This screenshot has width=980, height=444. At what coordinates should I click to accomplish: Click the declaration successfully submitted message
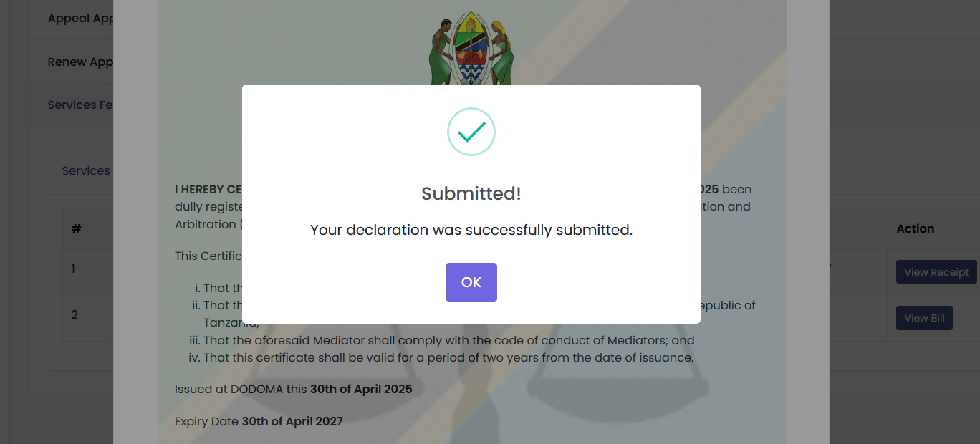point(471,231)
